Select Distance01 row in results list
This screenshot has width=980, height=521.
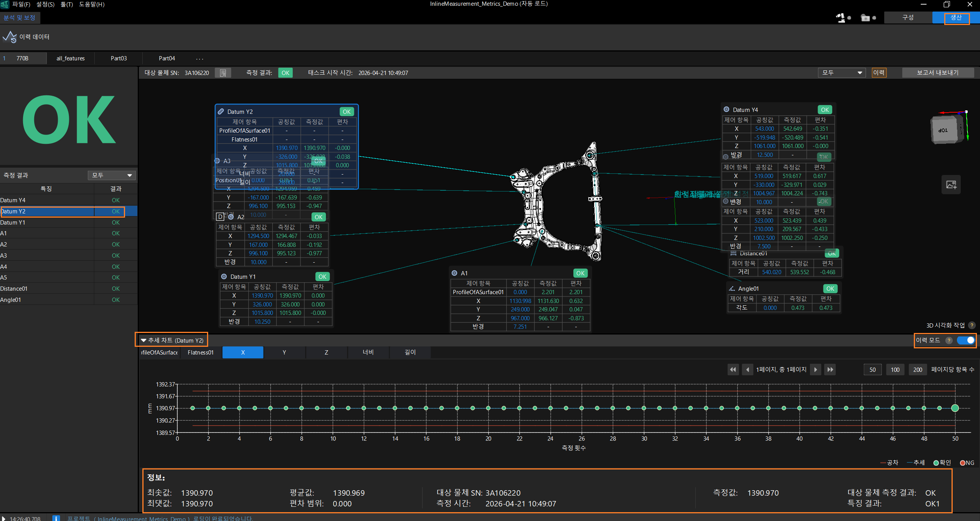[68, 289]
